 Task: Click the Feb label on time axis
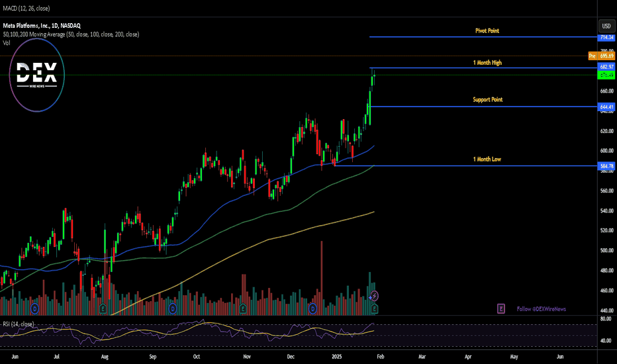tap(381, 357)
